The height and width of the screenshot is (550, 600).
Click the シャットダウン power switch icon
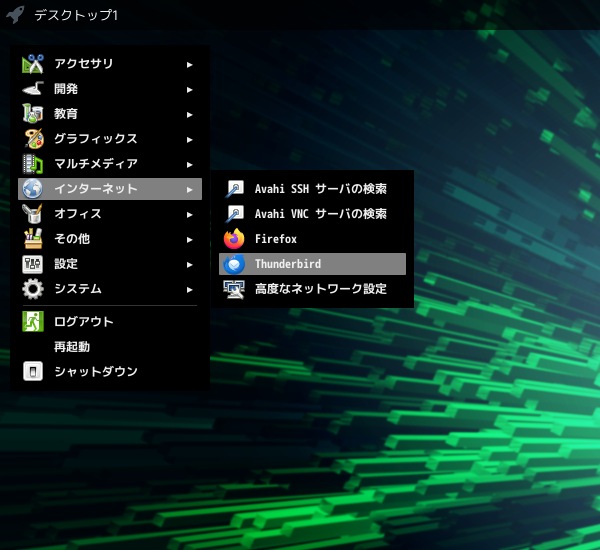click(x=33, y=371)
